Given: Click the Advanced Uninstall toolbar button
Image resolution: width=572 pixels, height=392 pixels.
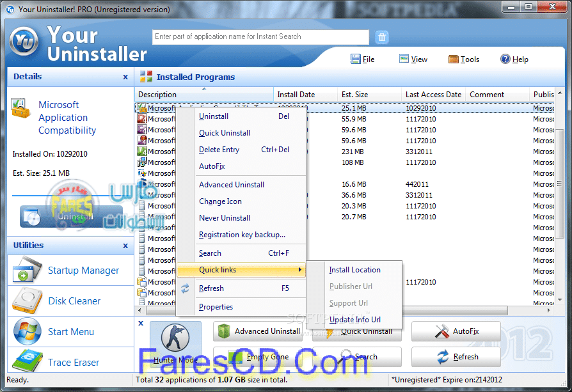Looking at the screenshot, I should 258,331.
